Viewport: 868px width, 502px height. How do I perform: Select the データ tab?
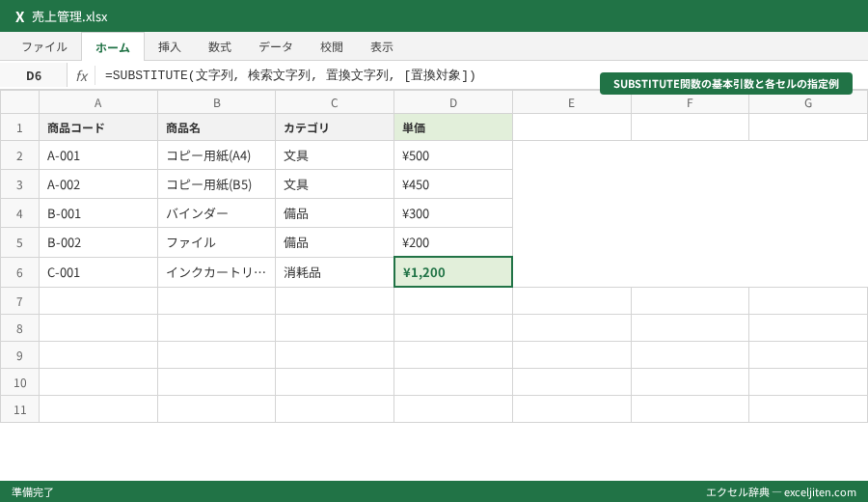coord(276,47)
